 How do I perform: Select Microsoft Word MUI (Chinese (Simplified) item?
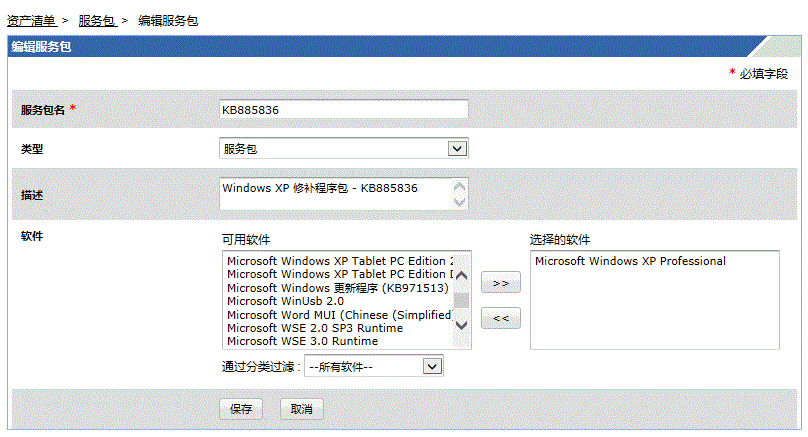pos(340,314)
